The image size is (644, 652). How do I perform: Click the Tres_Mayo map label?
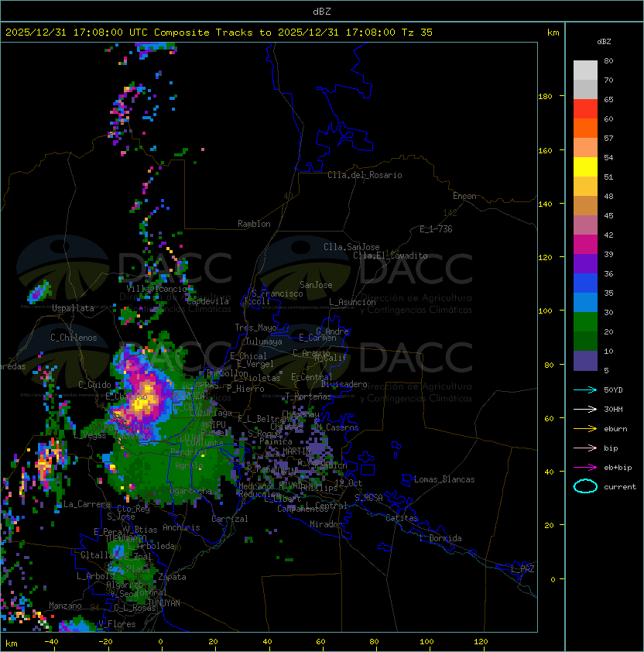pyautogui.click(x=255, y=328)
